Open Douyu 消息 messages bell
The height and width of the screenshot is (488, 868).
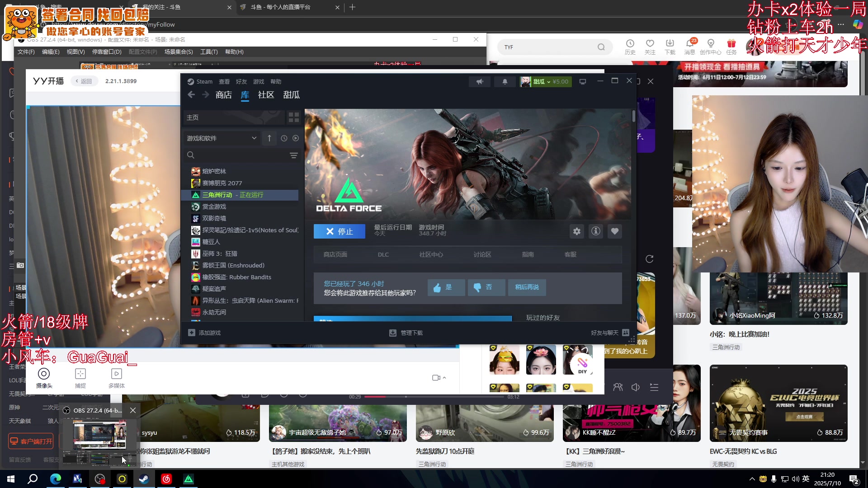[x=690, y=47]
